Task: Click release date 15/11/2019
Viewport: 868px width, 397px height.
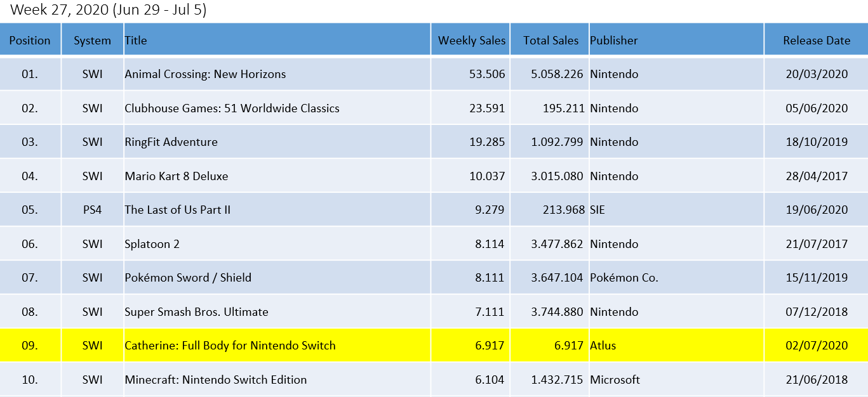Action: coord(816,278)
